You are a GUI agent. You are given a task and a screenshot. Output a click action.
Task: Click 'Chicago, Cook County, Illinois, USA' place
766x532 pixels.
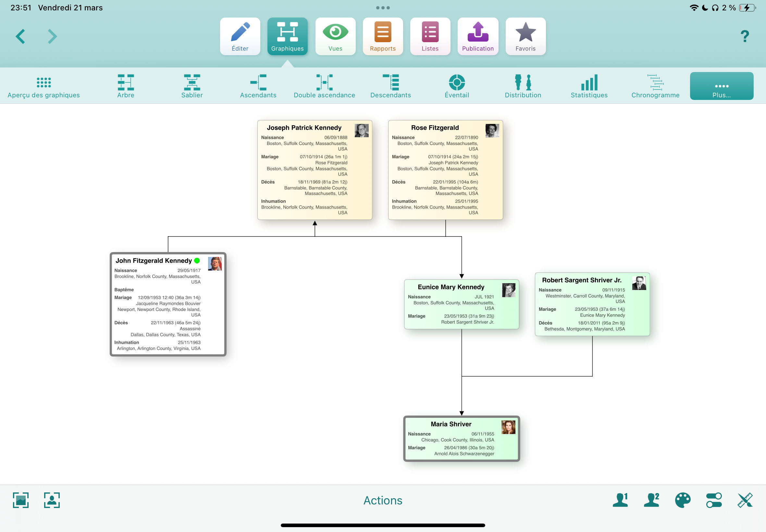pyautogui.click(x=458, y=440)
